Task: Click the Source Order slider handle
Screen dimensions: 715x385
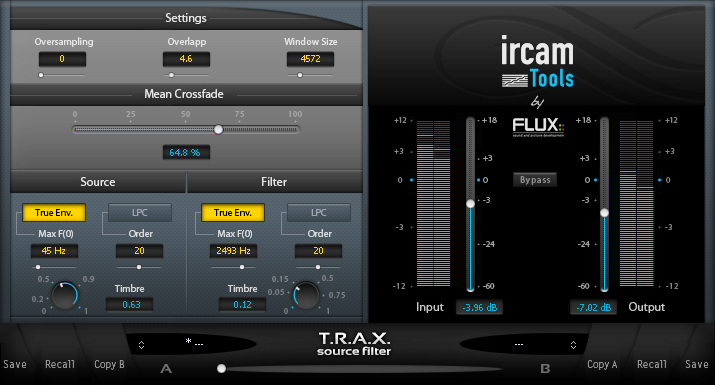Action: (x=139, y=267)
